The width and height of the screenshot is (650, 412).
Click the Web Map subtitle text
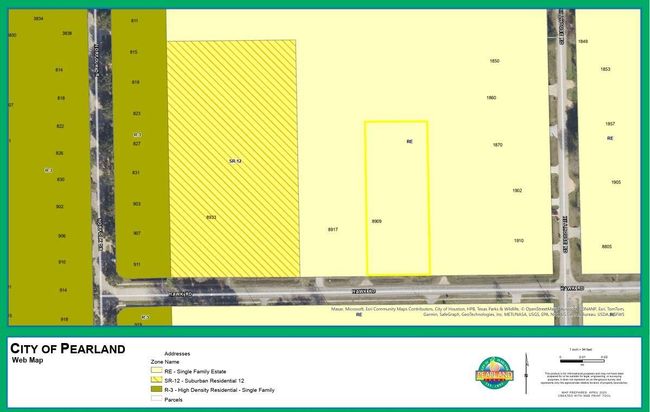(27, 358)
